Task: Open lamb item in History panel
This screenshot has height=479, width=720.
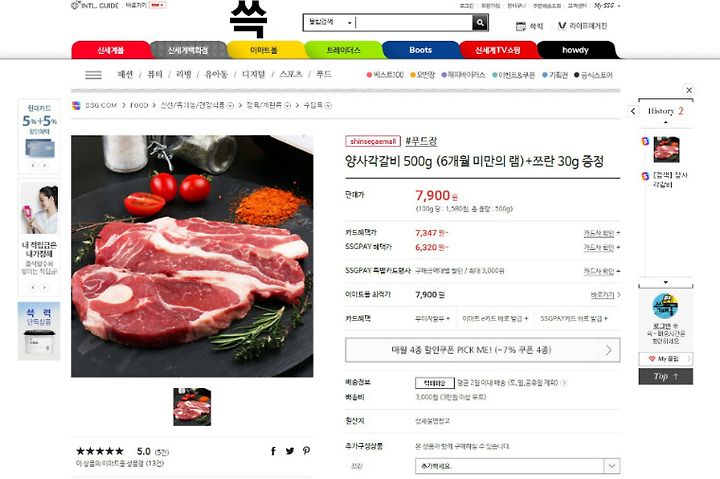Action: (x=666, y=149)
